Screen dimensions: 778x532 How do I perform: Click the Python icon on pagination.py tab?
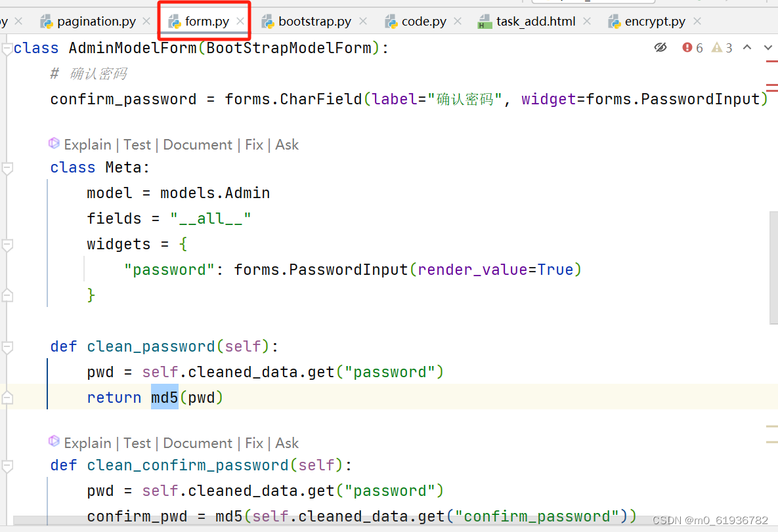[47, 20]
